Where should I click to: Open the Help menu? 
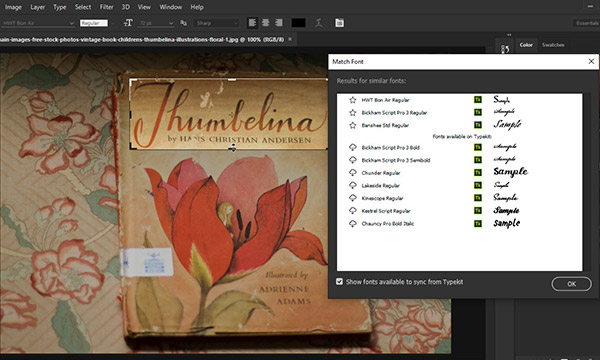click(x=197, y=7)
